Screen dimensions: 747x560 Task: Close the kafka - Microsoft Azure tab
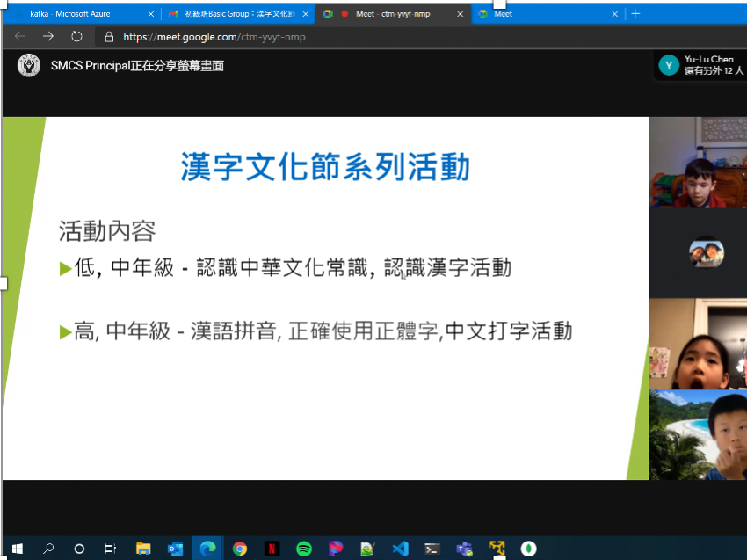click(149, 14)
